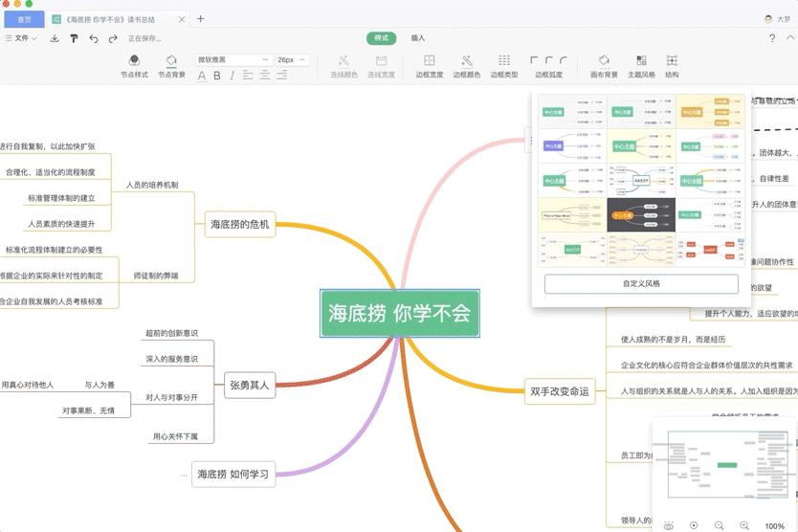Switch to the 插入 insert tab
Image resolution: width=798 pixels, height=532 pixels.
click(418, 38)
